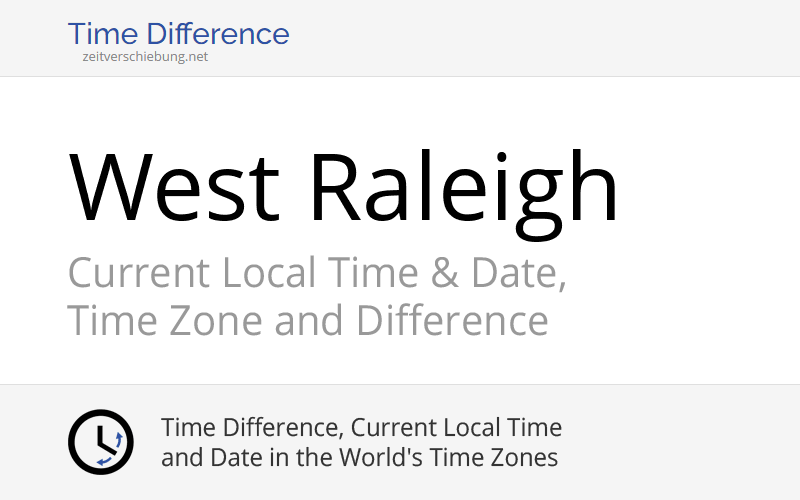Click the word 'West' in the heading
Screen dimensions: 800x500
[174, 188]
